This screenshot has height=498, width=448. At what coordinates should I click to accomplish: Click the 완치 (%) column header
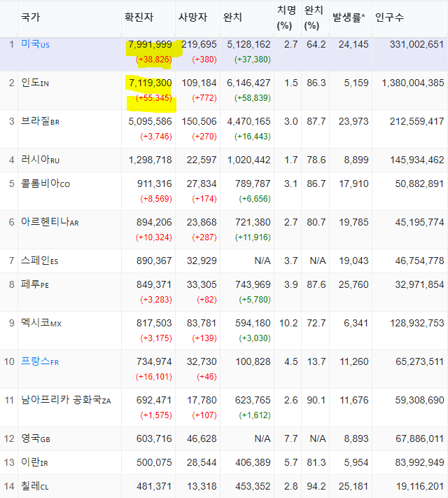click(314, 18)
